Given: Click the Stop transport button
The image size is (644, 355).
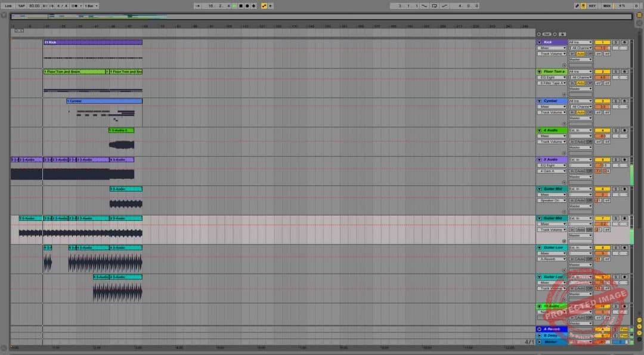Looking at the screenshot, I should (241, 5).
